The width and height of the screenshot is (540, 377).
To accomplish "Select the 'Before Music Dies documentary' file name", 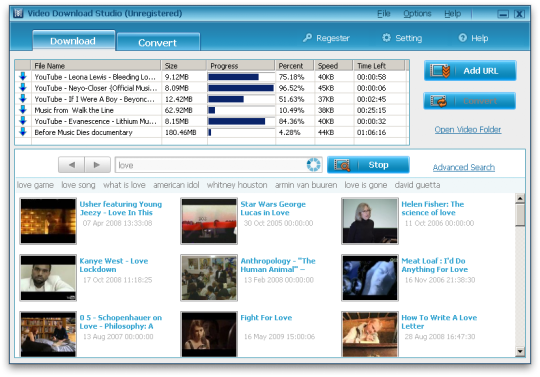I will click(x=83, y=132).
